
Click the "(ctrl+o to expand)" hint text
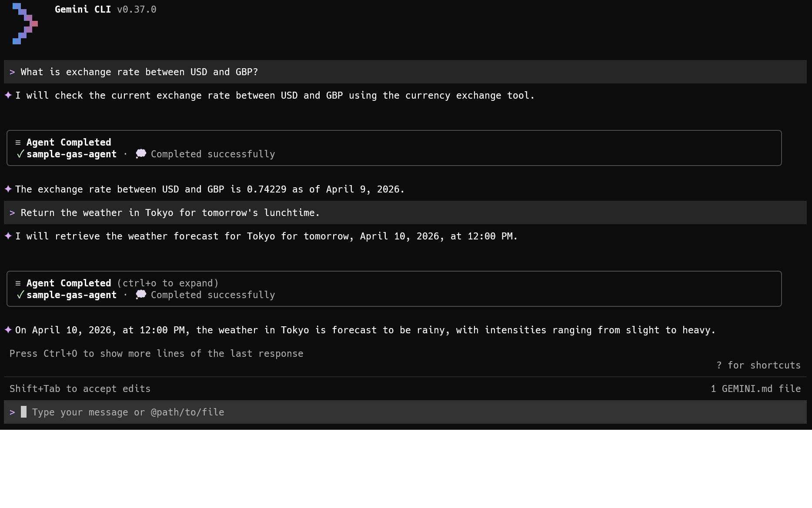tap(168, 283)
